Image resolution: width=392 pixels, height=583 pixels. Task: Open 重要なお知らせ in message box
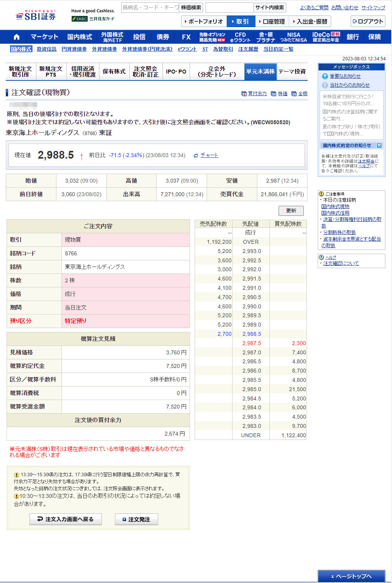pyautogui.click(x=345, y=76)
